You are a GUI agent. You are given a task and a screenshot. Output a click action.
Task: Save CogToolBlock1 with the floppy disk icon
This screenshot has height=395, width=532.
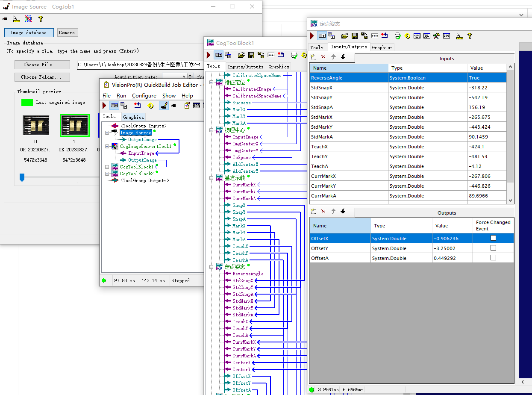coord(251,55)
